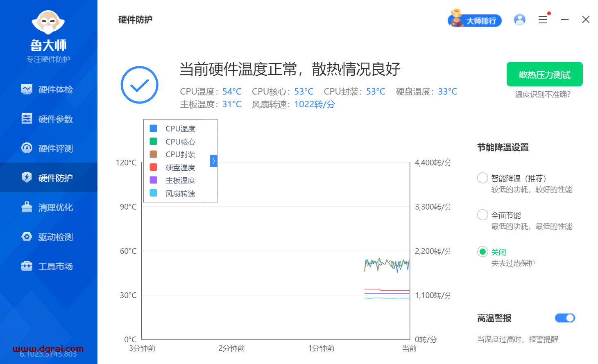Image resolution: width=598 pixels, height=364 pixels.
Task: Open the 驱动检测 driver detection section
Action: [48, 237]
